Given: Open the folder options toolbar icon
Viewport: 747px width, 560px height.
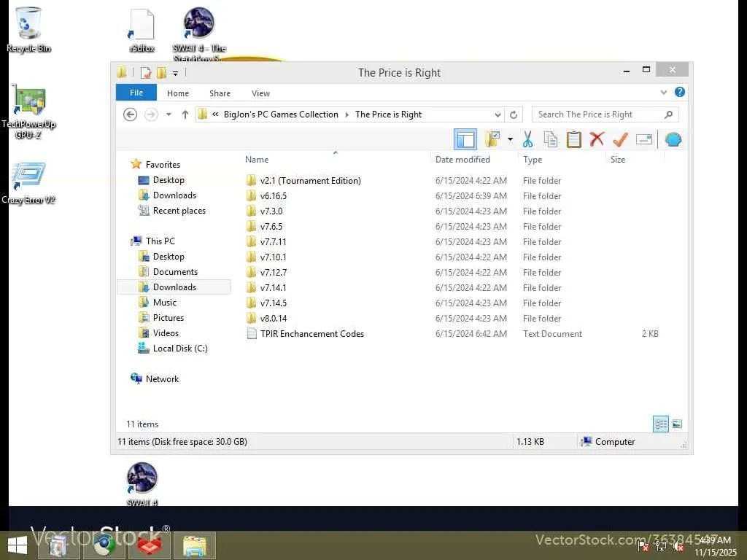Looking at the screenshot, I should (x=492, y=139).
